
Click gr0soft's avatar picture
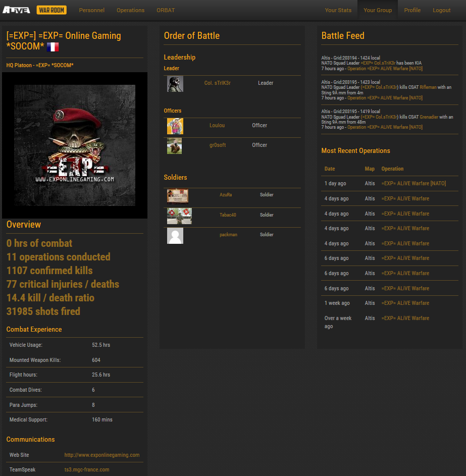click(175, 146)
